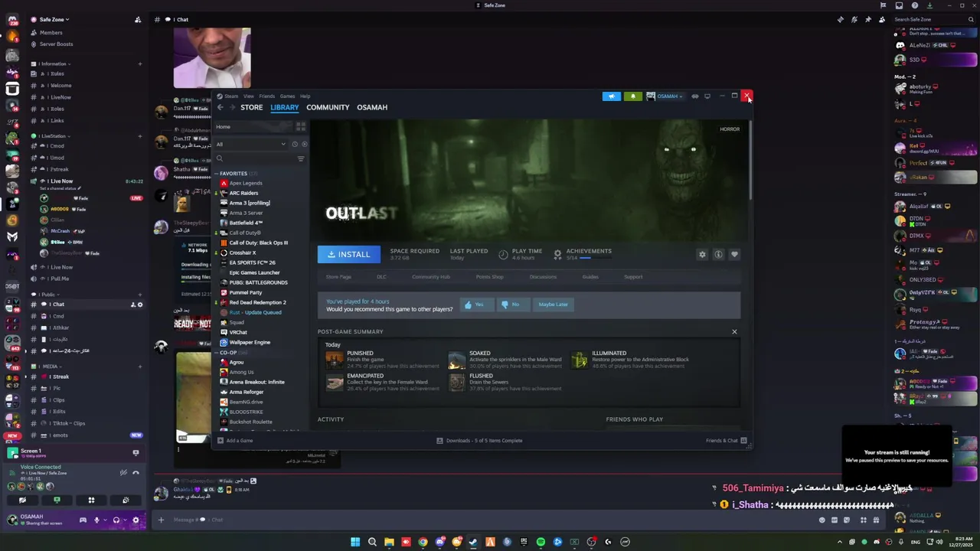Go to COMMUNITY tab in Steam

coord(328,107)
